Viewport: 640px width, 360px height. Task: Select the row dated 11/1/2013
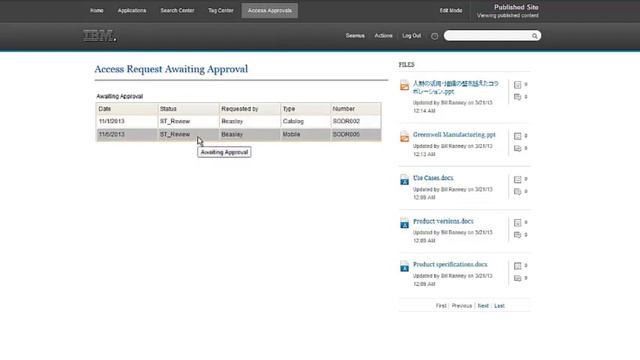pyautogui.click(x=239, y=122)
